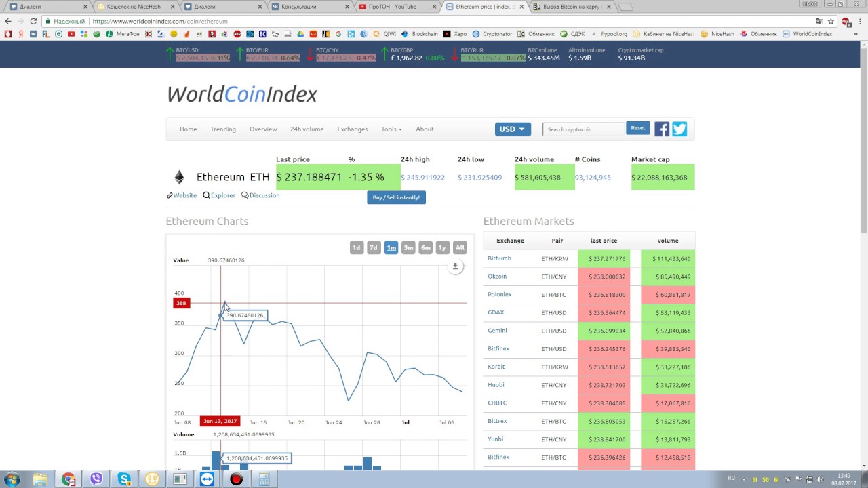Click the RU language indicator in tray

(x=731, y=479)
